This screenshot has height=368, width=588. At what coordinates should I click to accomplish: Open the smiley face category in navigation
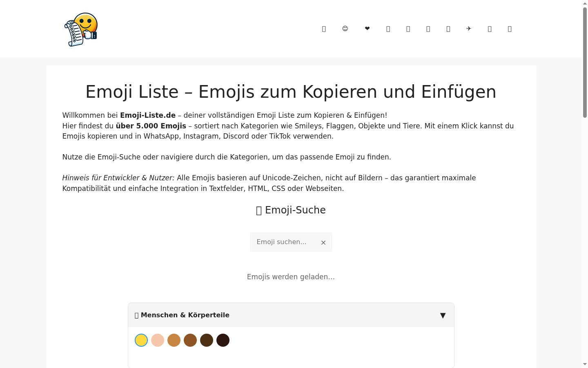pyautogui.click(x=345, y=29)
